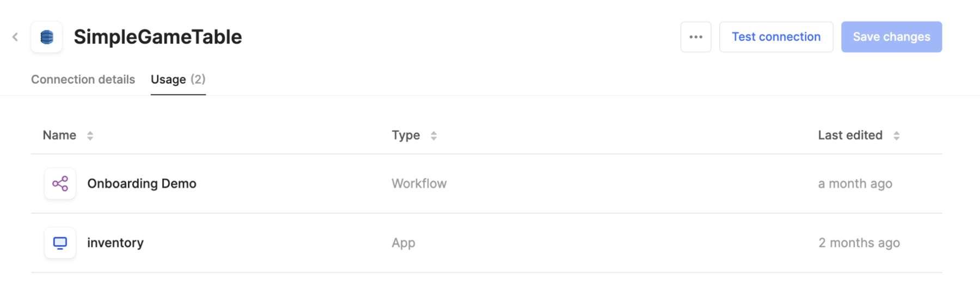The width and height of the screenshot is (980, 308).
Task: Click the Save changes button
Action: [891, 37]
